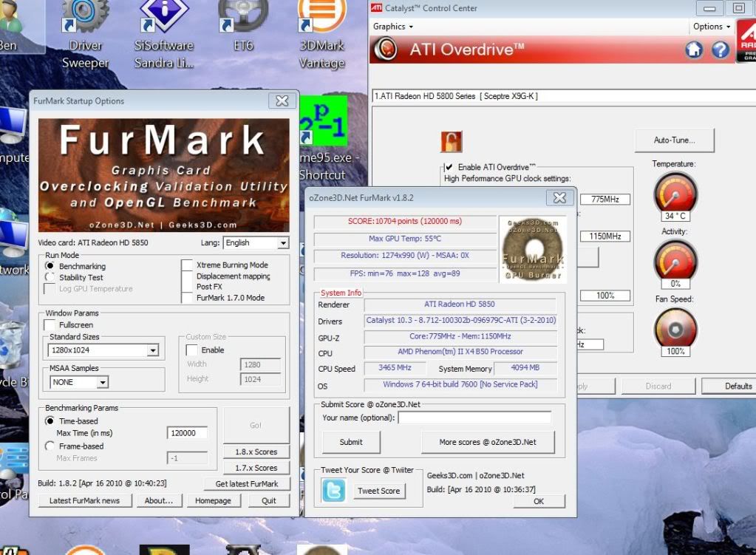Click the Catalyst 10.3 drivers text
Viewport: 756px width, 555px height.
[x=461, y=320]
